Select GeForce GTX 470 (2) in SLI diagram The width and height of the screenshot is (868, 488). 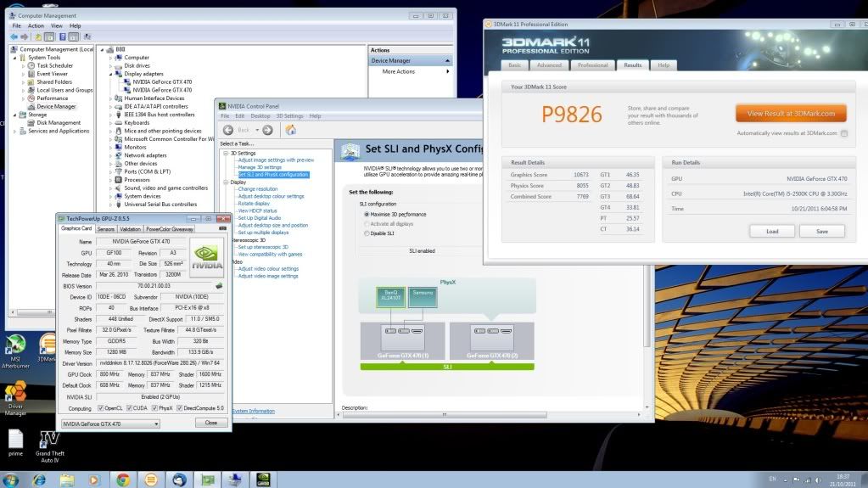click(491, 341)
